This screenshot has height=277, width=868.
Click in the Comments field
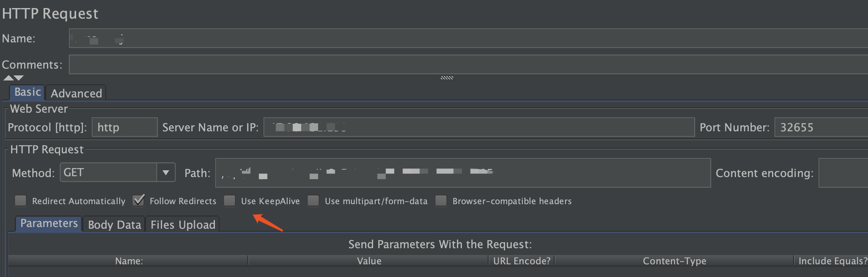[x=296, y=64]
